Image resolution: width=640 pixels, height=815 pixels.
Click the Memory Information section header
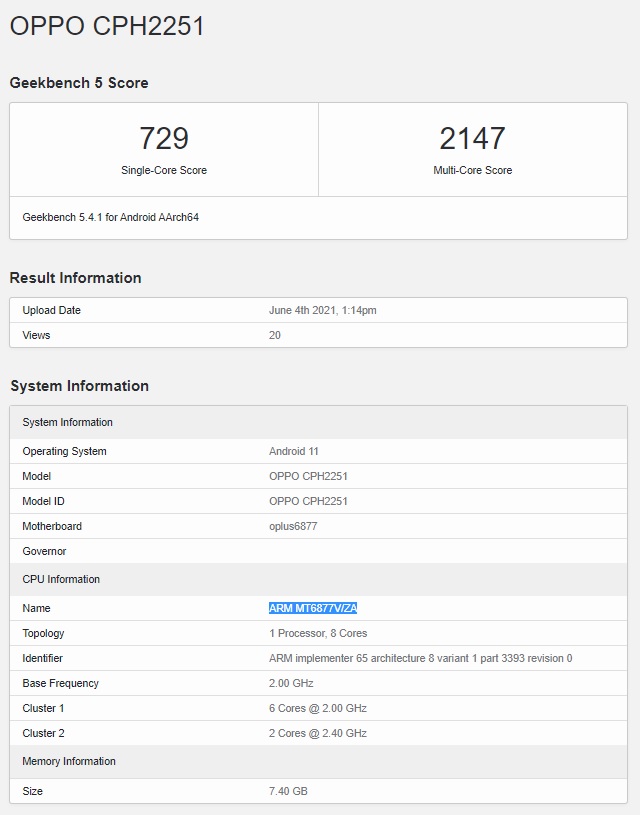(x=318, y=761)
